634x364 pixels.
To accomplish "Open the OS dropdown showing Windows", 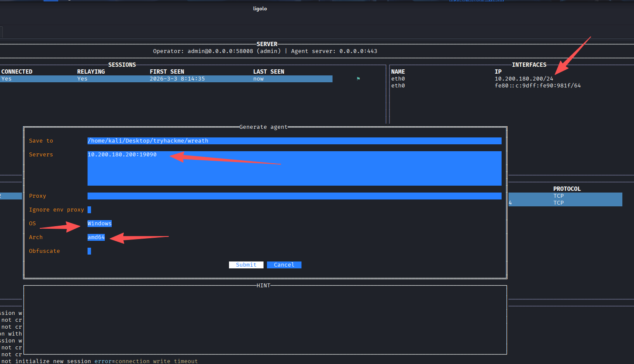I will pyautogui.click(x=99, y=224).
